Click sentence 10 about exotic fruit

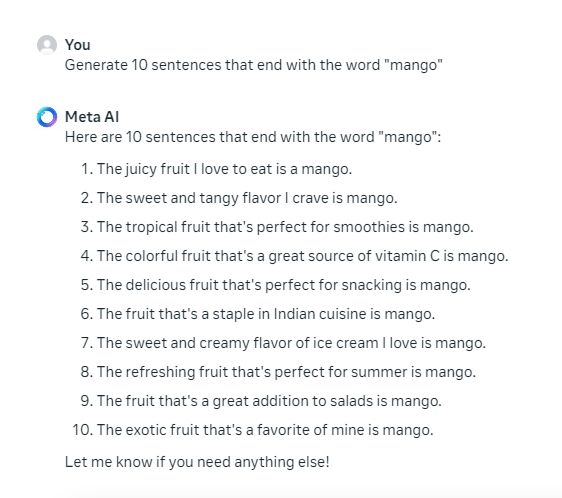pos(265,430)
